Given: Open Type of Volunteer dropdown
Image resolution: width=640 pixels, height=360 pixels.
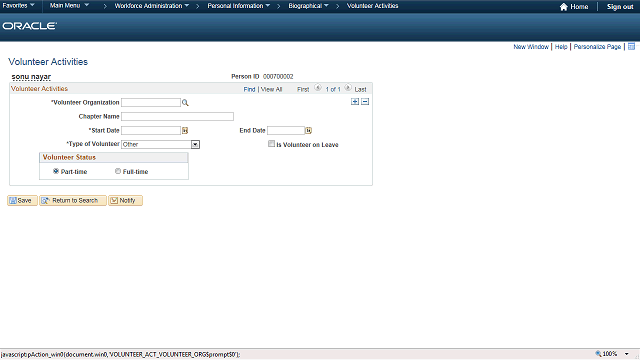Looking at the screenshot, I should click(x=196, y=144).
